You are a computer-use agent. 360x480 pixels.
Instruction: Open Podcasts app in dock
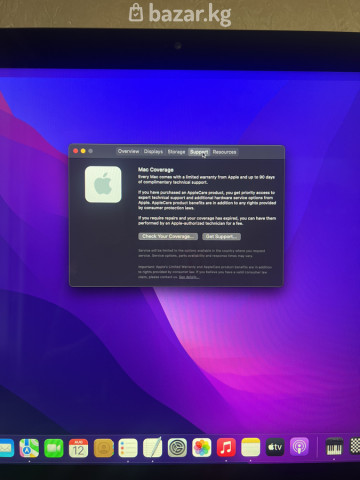point(299,447)
